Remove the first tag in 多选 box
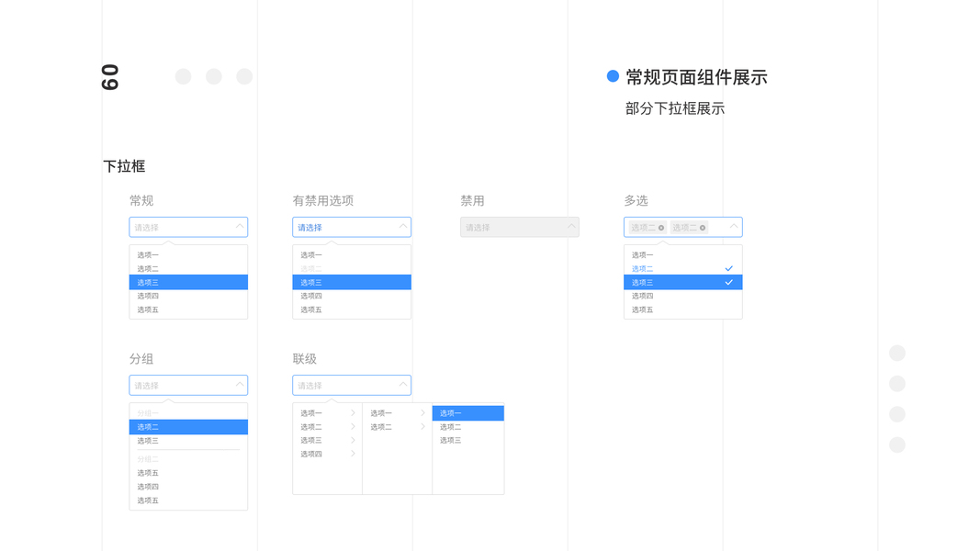The height and width of the screenshot is (551, 980). (x=661, y=228)
